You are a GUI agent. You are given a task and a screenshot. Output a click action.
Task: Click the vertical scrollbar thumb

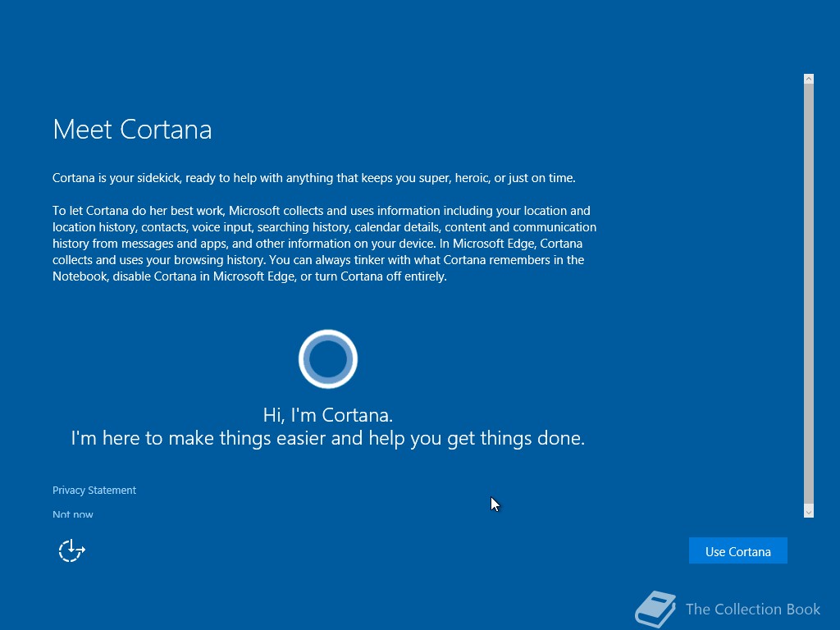(809, 294)
